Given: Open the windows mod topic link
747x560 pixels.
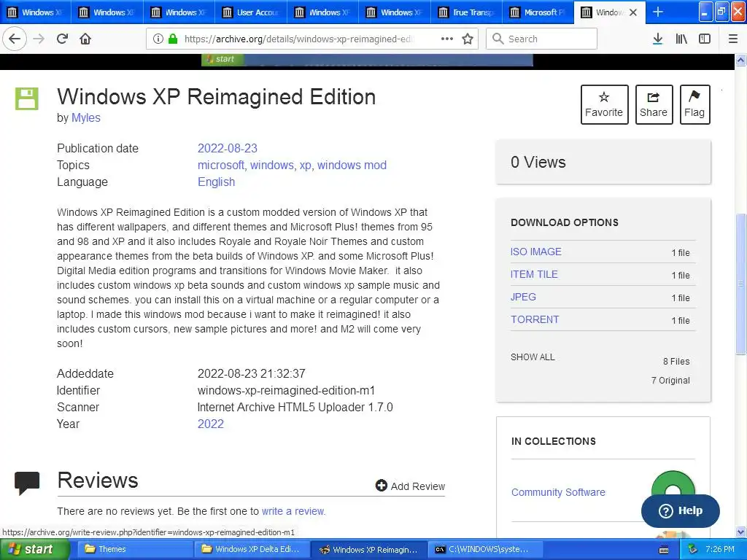Looking at the screenshot, I should (352, 166).
